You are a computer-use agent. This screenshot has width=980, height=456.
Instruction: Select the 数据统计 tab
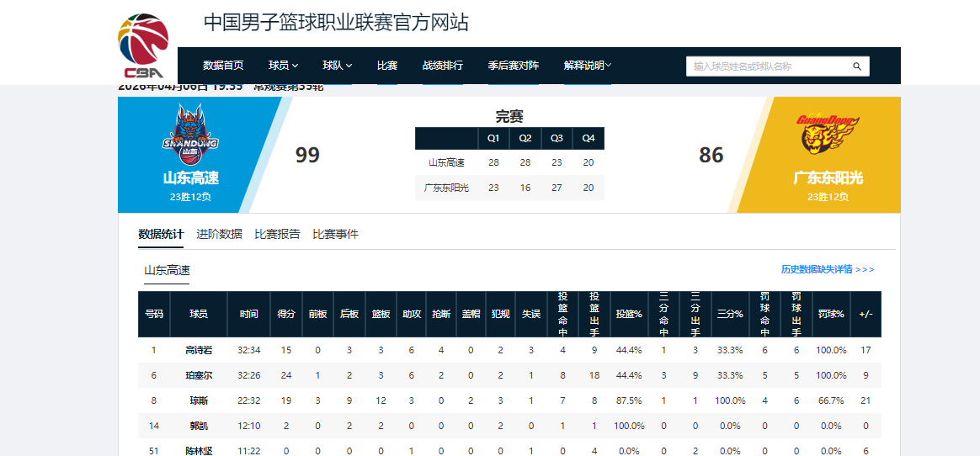click(161, 234)
